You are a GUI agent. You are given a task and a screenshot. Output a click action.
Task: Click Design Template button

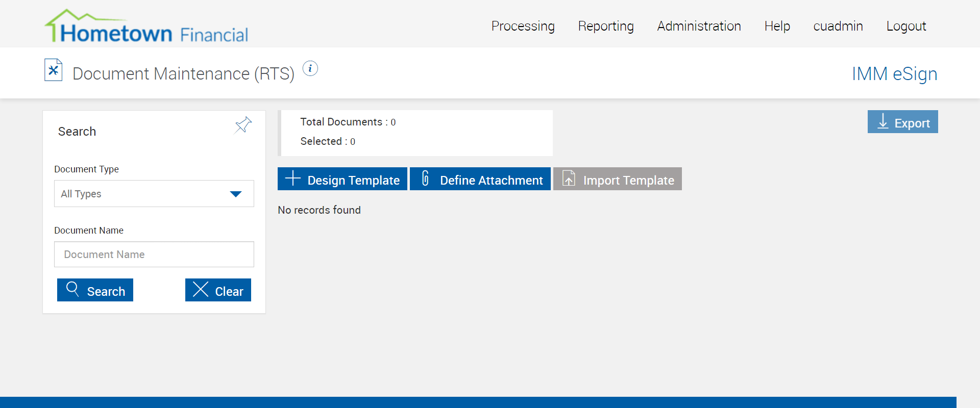pyautogui.click(x=342, y=179)
